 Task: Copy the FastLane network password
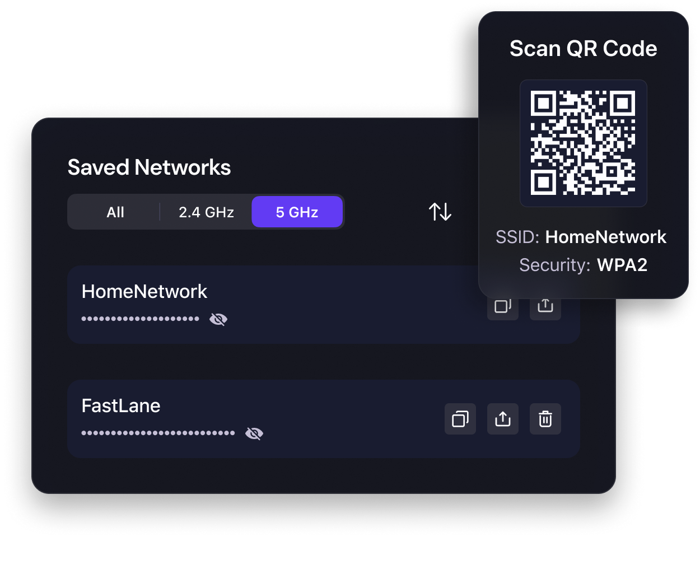coord(460,419)
